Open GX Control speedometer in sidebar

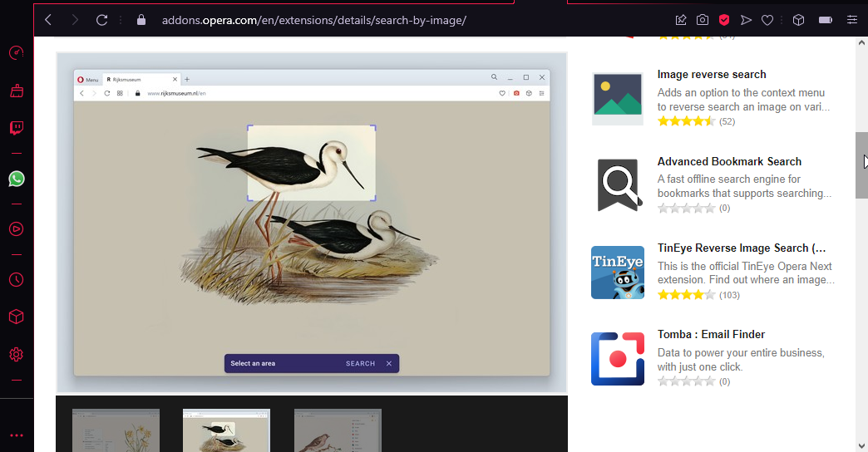pos(16,53)
